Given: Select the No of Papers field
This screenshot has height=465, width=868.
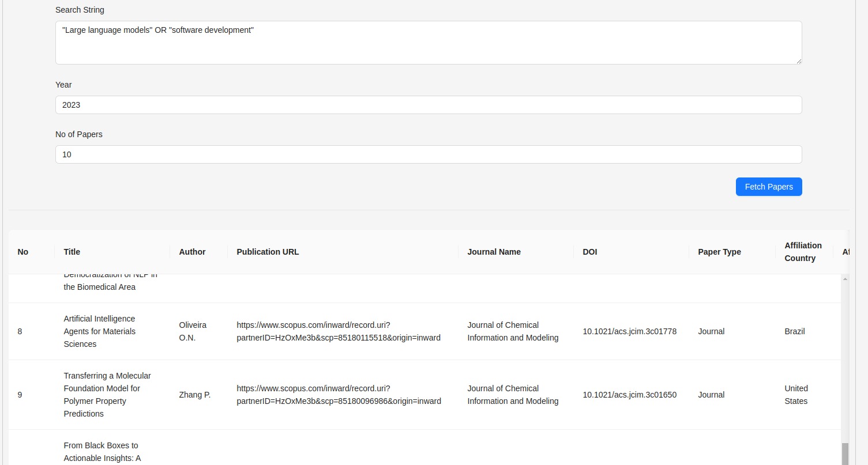Looking at the screenshot, I should (428, 154).
